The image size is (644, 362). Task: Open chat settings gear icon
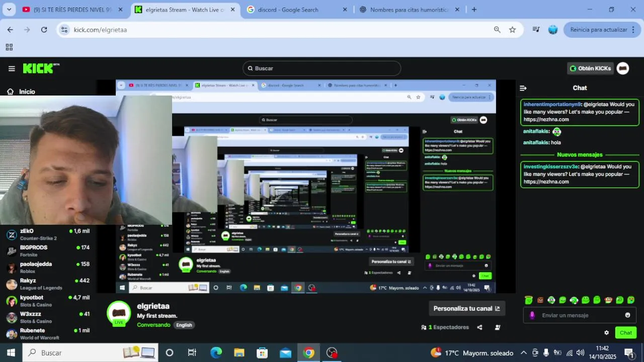point(606,333)
